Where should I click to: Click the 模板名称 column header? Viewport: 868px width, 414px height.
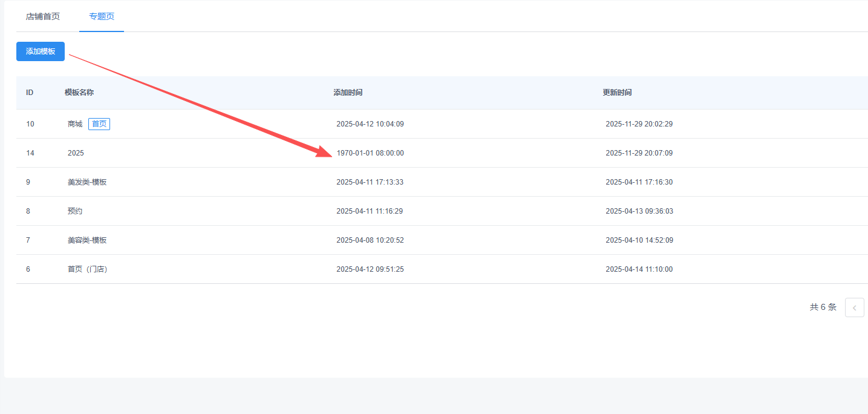pos(79,93)
